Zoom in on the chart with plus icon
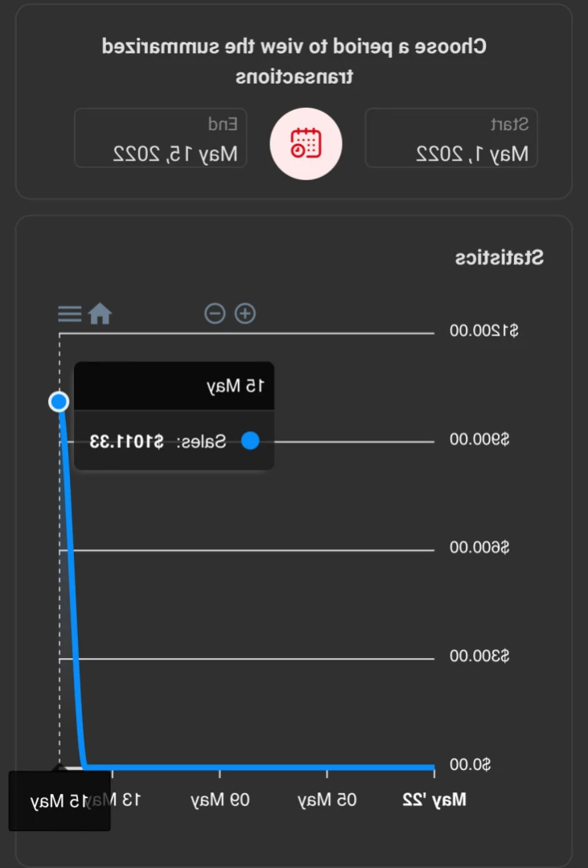The width and height of the screenshot is (588, 868). tap(245, 313)
